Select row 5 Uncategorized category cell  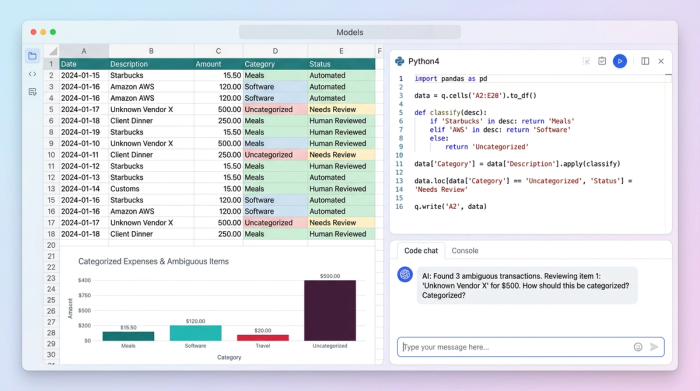[275, 109]
